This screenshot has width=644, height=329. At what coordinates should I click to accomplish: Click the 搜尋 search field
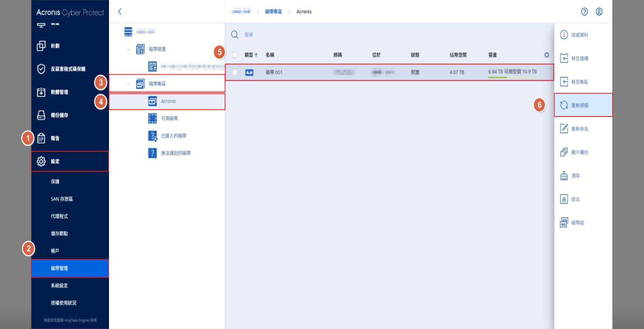(388, 34)
